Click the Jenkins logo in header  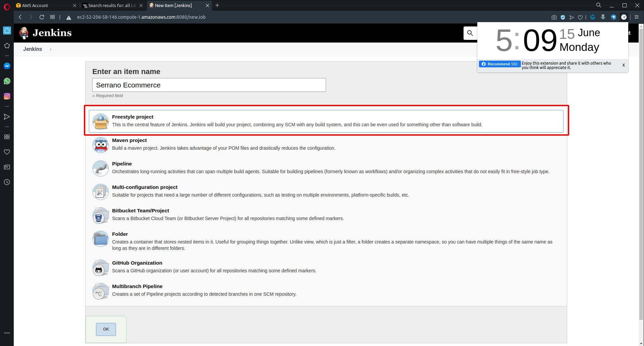45,33
